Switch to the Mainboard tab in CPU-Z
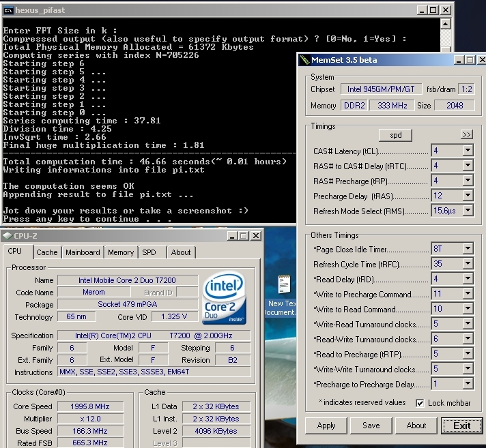This screenshot has height=448, width=486. click(83, 252)
